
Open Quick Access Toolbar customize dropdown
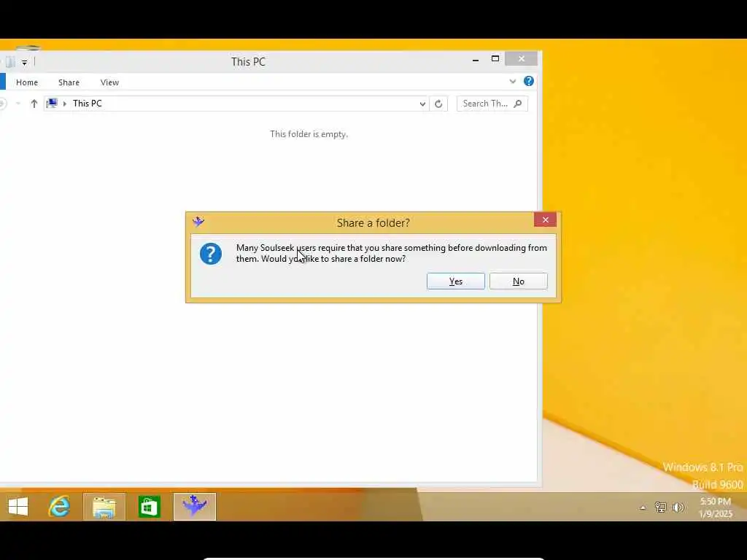click(x=24, y=63)
